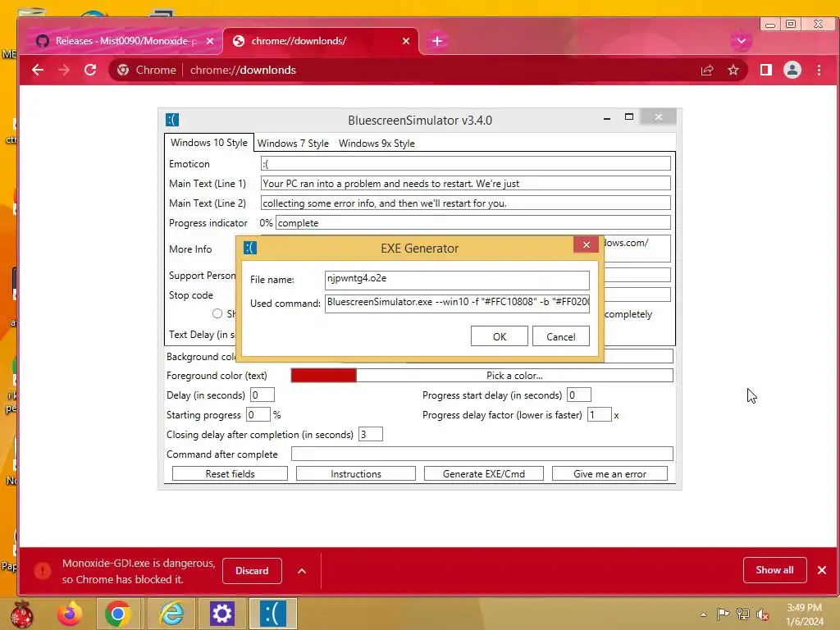Open the tab search dropdown in title bar

click(742, 41)
